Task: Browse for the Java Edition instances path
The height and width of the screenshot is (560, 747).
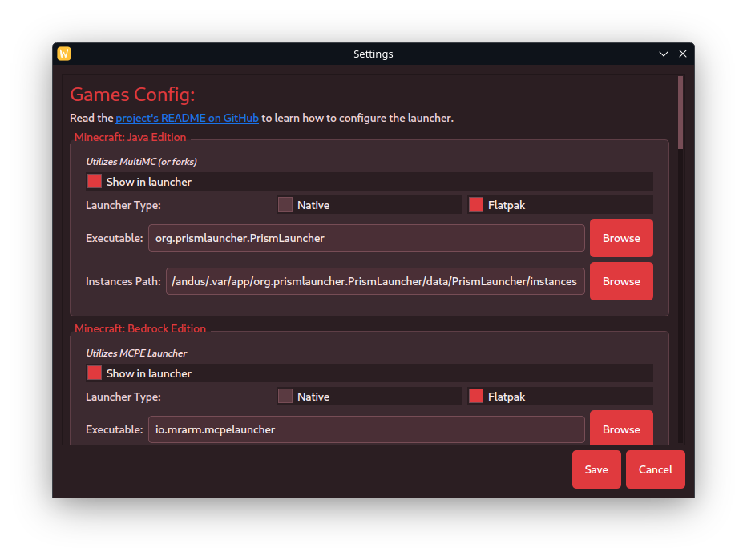Action: pos(621,281)
